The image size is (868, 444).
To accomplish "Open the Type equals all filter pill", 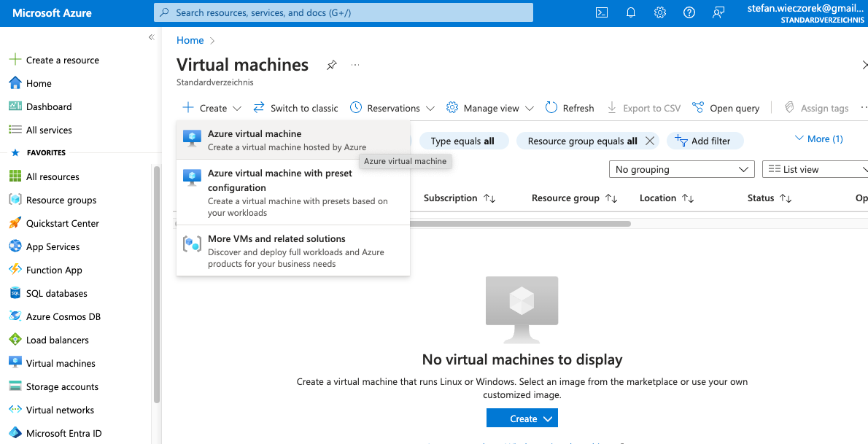I will tap(464, 140).
